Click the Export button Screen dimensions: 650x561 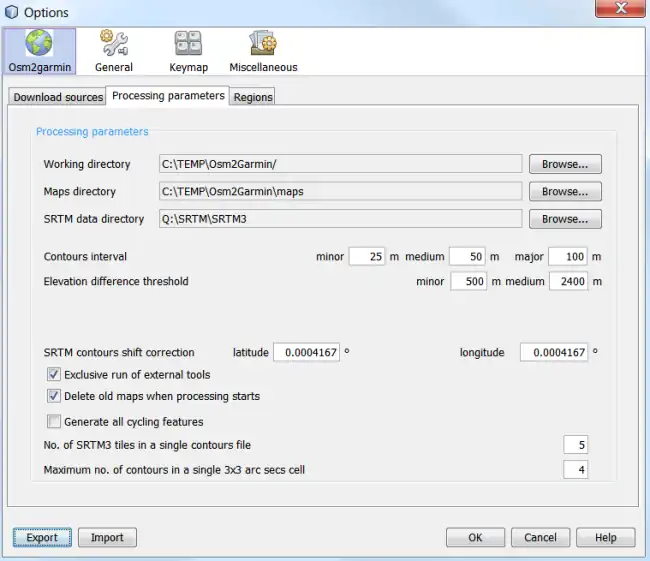pyautogui.click(x=42, y=538)
